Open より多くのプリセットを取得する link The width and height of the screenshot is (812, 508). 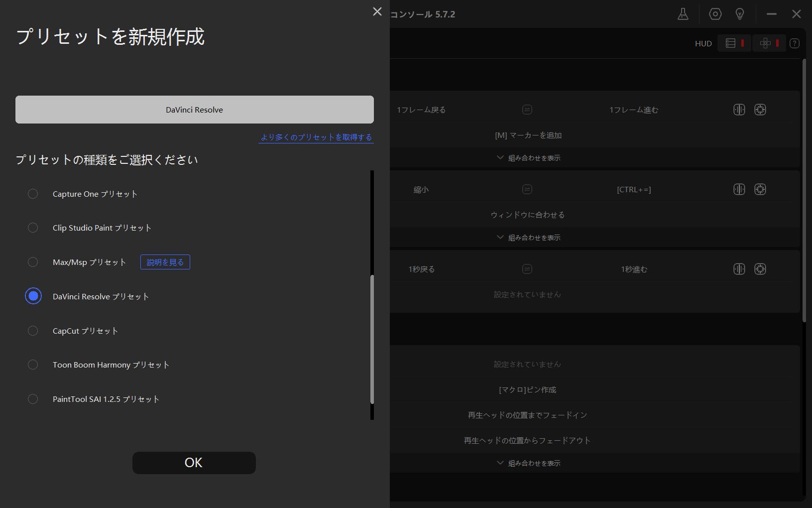click(x=316, y=137)
